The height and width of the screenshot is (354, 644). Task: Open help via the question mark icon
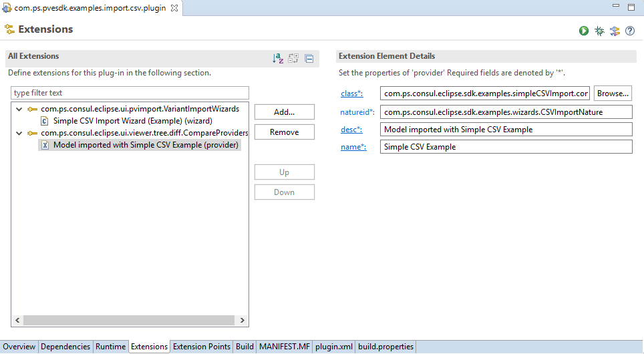click(x=630, y=31)
